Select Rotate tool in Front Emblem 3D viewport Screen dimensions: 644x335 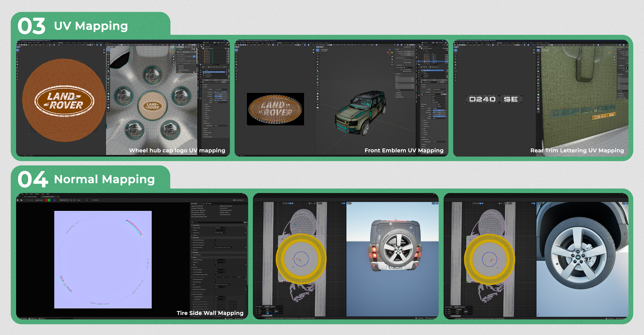point(318,59)
